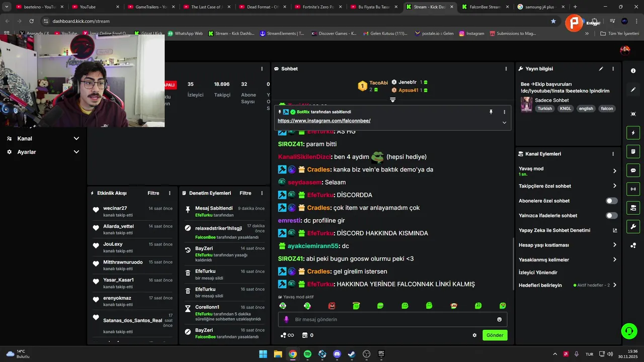The width and height of the screenshot is (644, 362).
Task: Open the emoji picker in message box
Action: click(499, 319)
